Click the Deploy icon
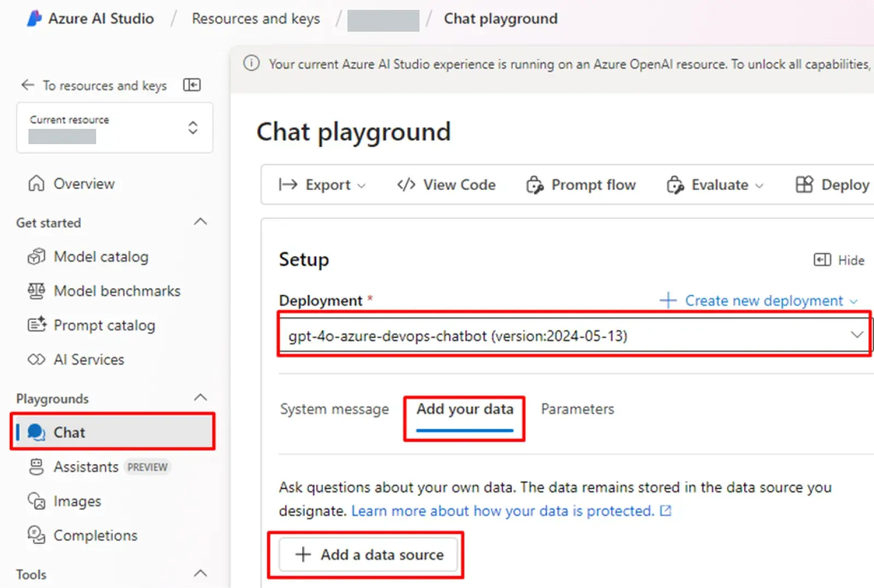 [804, 185]
